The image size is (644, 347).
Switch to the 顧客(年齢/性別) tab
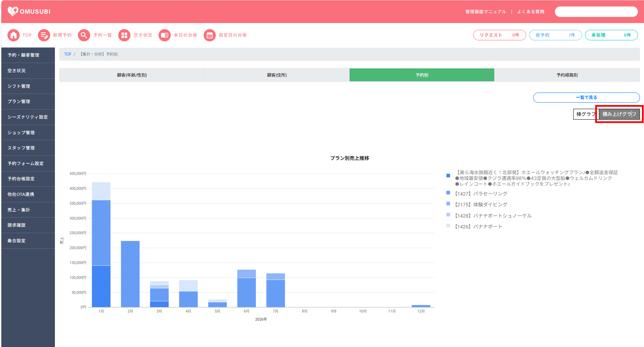point(132,75)
